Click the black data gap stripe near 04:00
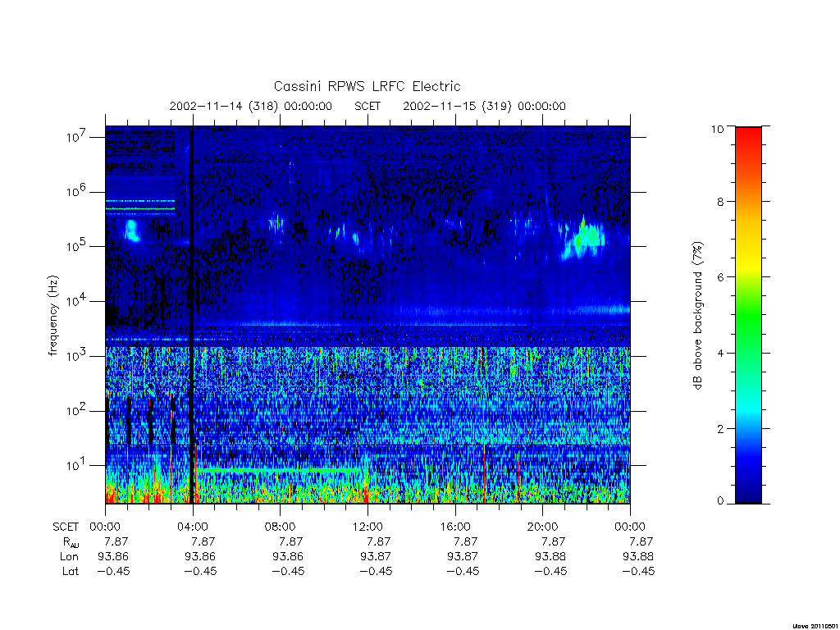Screen dimensions: 840x630 point(191,315)
